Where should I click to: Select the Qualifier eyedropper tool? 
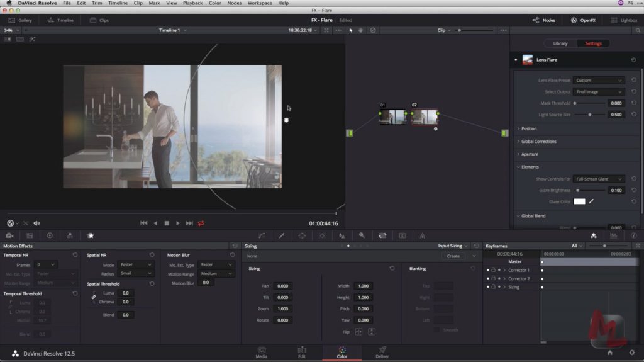point(282,235)
